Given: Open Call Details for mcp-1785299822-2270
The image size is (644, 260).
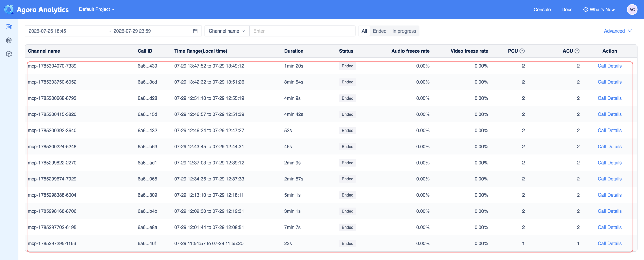Looking at the screenshot, I should point(610,162).
